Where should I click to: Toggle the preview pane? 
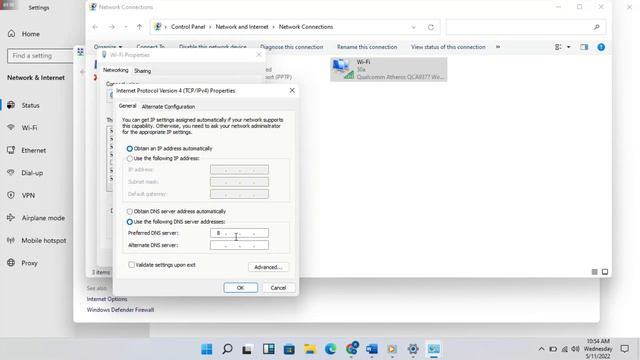584,47
